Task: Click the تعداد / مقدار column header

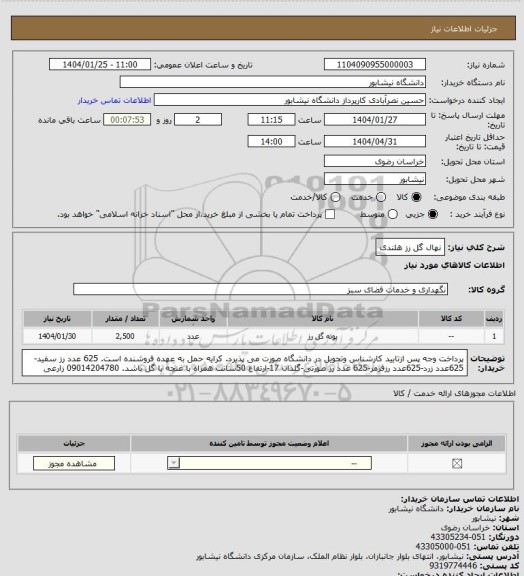Action: pos(125,319)
